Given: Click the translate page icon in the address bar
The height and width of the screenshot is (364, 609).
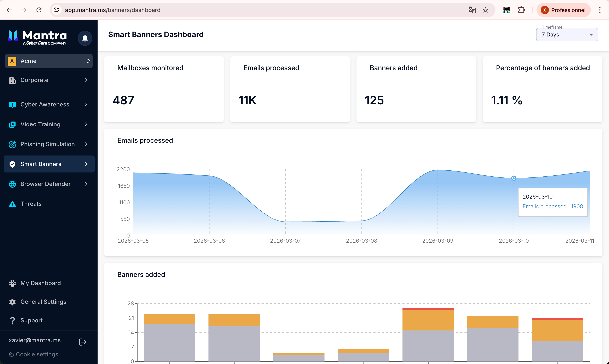Looking at the screenshot, I should [472, 10].
